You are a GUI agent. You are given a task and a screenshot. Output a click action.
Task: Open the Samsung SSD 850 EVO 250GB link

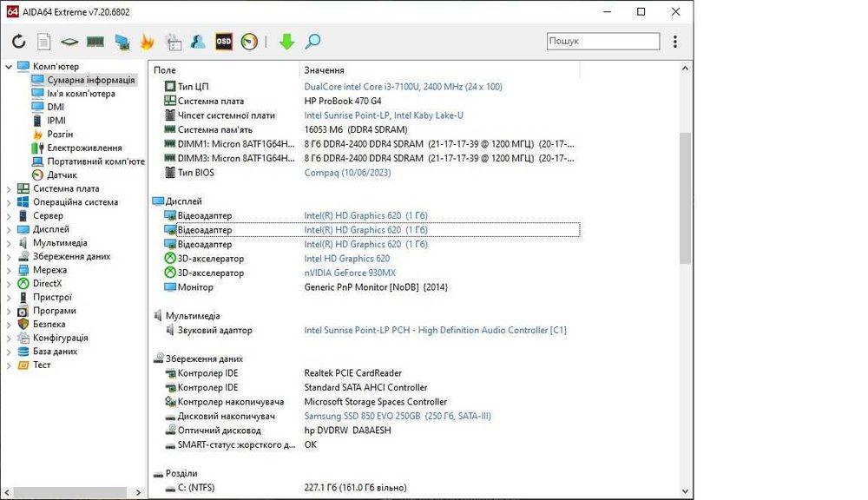click(398, 416)
